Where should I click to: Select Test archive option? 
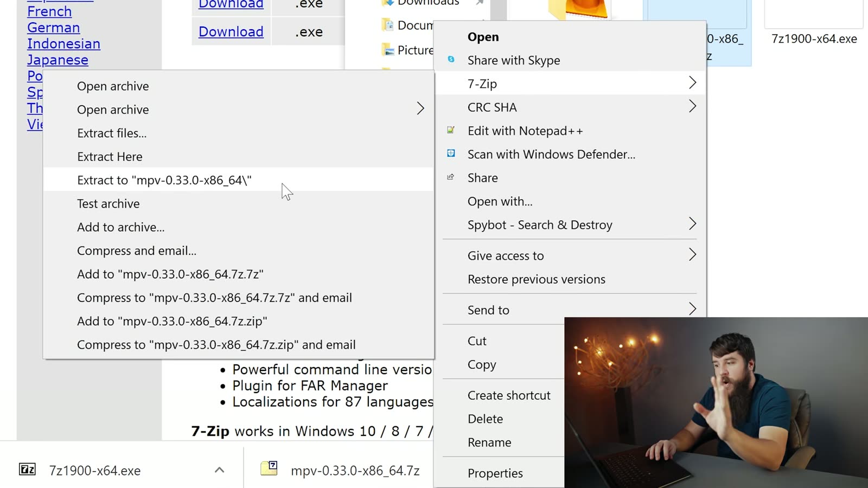[239, 204]
